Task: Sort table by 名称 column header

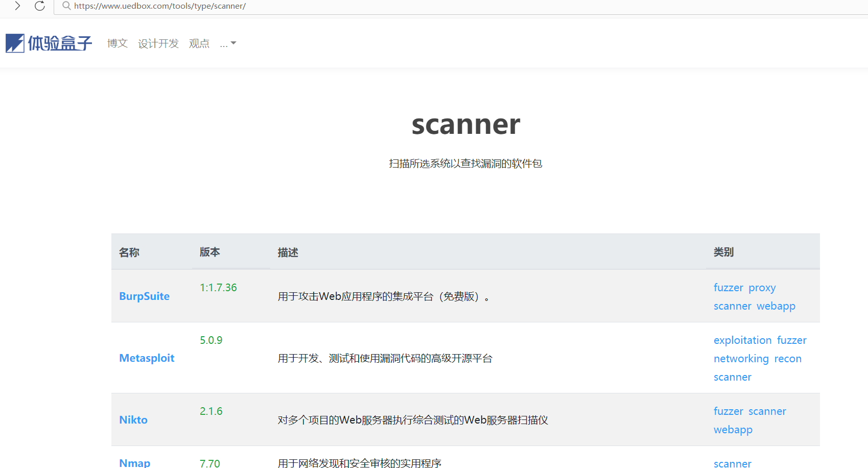Action: pyautogui.click(x=129, y=252)
